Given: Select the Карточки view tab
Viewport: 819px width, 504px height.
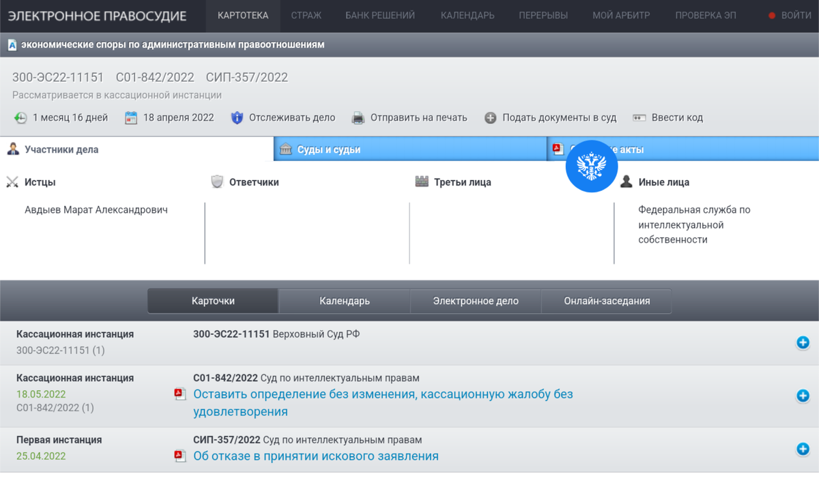Looking at the screenshot, I should [x=213, y=301].
